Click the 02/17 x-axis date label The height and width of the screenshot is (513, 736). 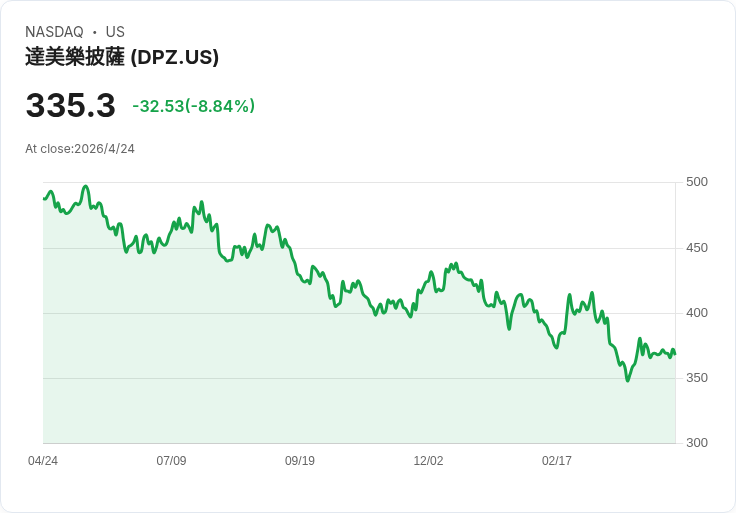coord(557,461)
